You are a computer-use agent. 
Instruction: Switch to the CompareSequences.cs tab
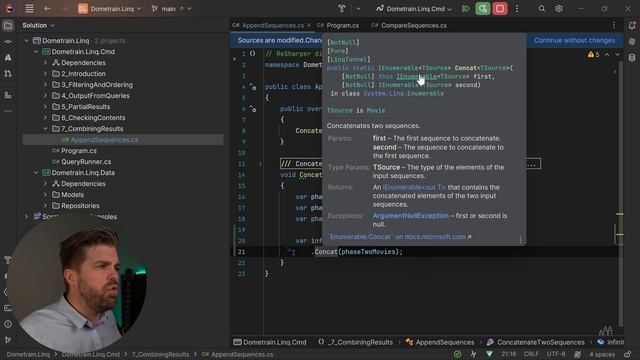[409, 25]
